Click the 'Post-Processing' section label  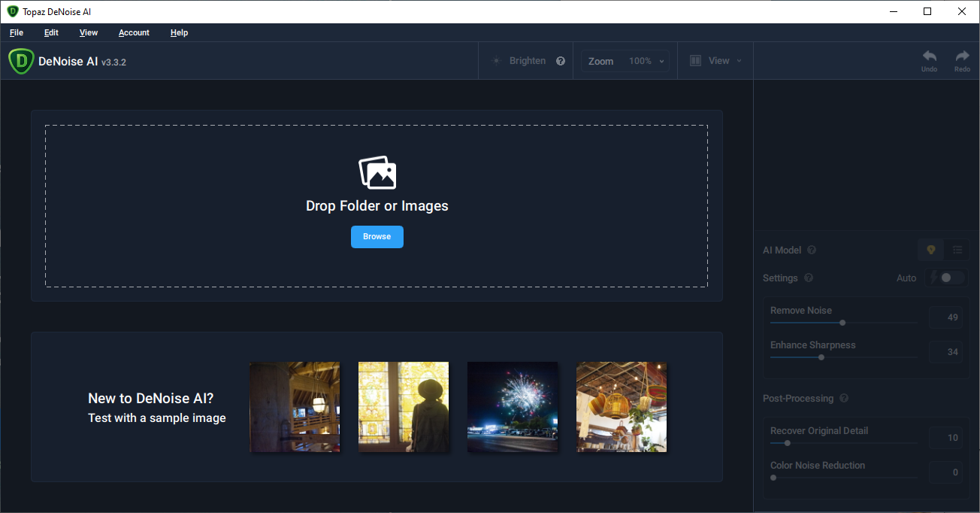tap(798, 398)
